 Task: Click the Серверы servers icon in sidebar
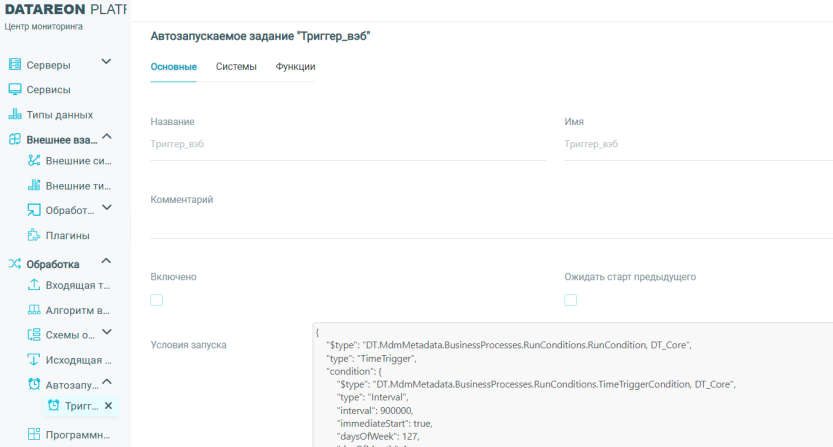point(15,65)
